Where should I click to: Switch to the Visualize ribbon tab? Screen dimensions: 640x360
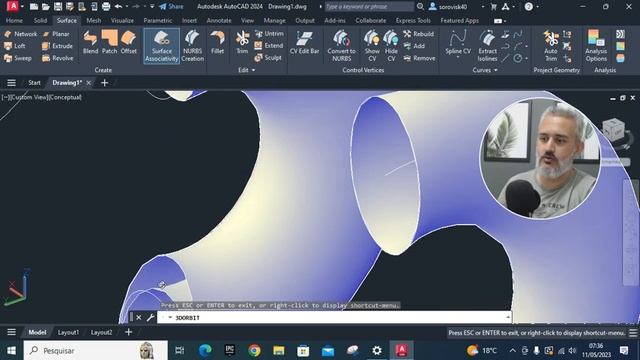tap(122, 20)
